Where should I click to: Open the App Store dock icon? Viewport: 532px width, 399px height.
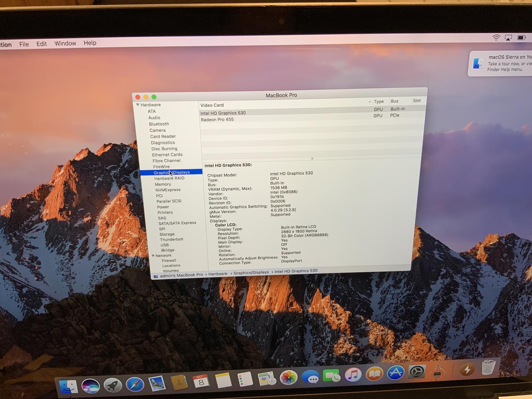[395, 373]
